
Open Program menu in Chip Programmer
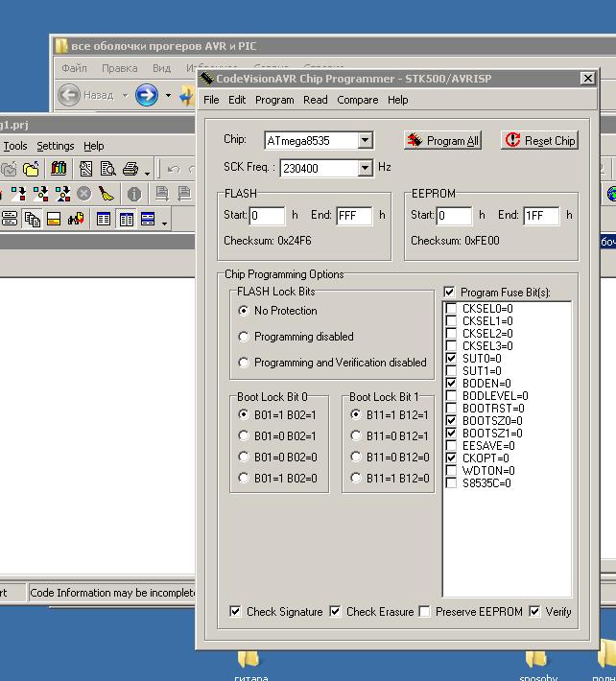click(x=274, y=100)
